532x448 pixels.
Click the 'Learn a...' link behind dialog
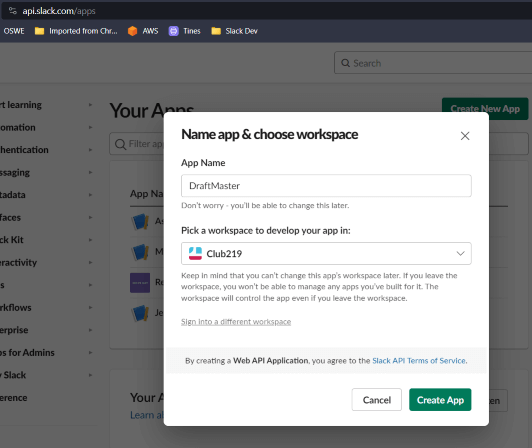(x=147, y=415)
